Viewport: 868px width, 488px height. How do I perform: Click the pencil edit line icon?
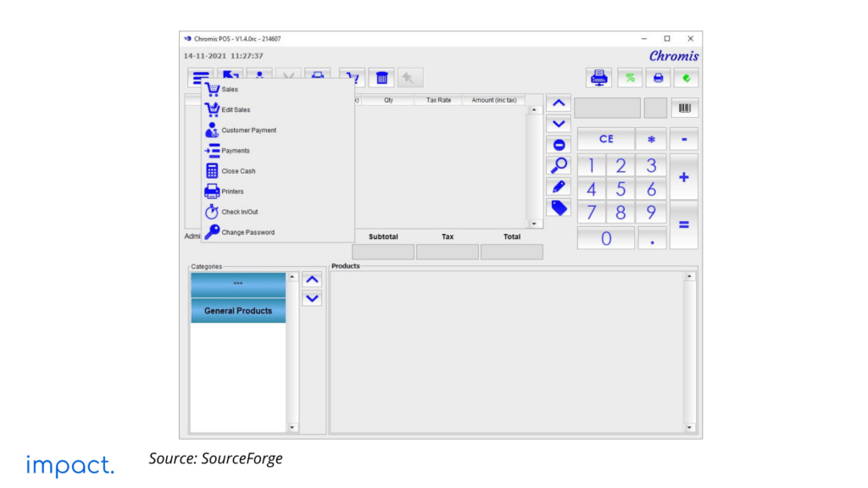click(x=559, y=186)
